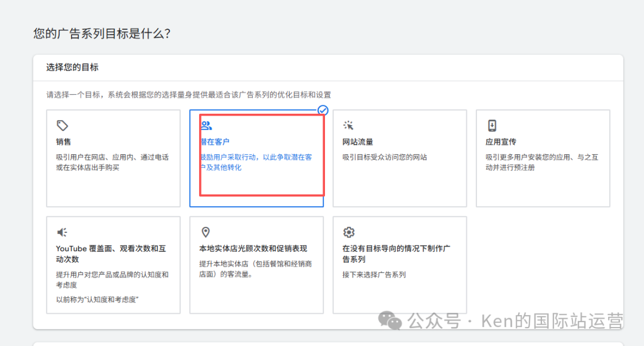Select the 潜在客户 goal title
644x346 pixels.
point(215,142)
